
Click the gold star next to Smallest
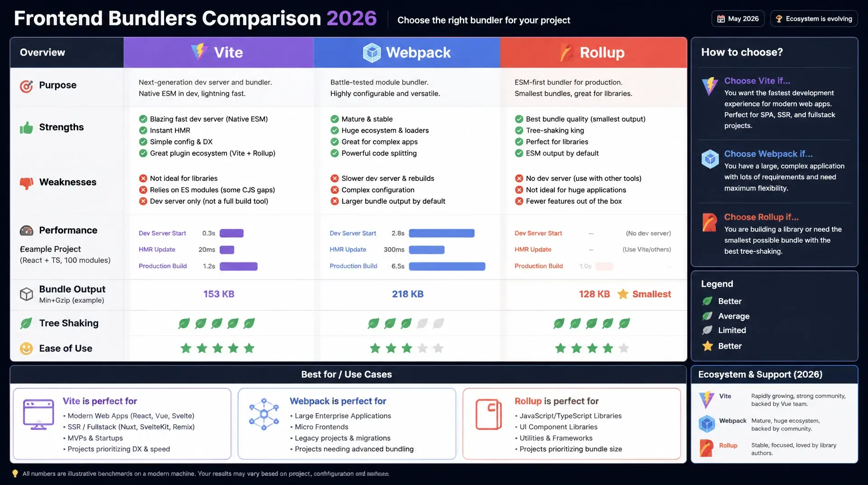click(x=623, y=294)
